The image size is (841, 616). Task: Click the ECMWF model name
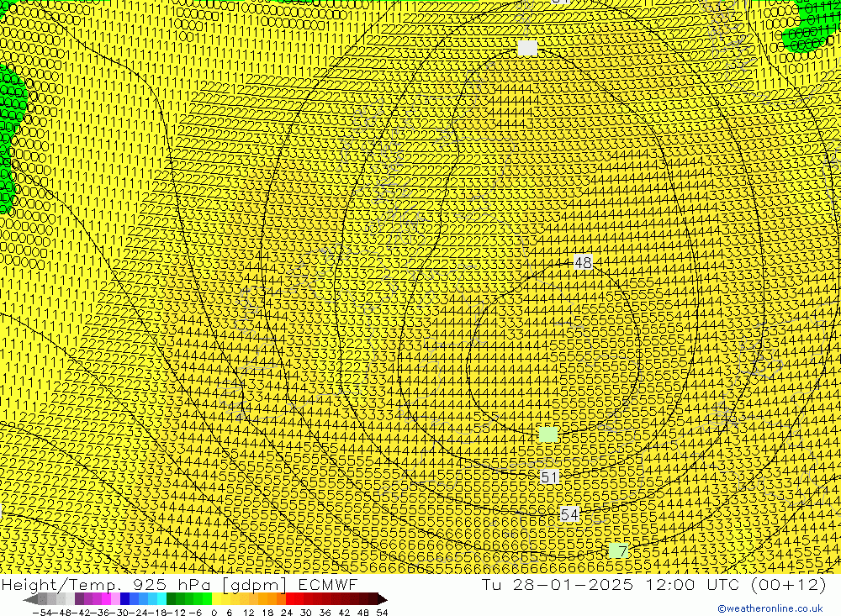click(x=328, y=584)
